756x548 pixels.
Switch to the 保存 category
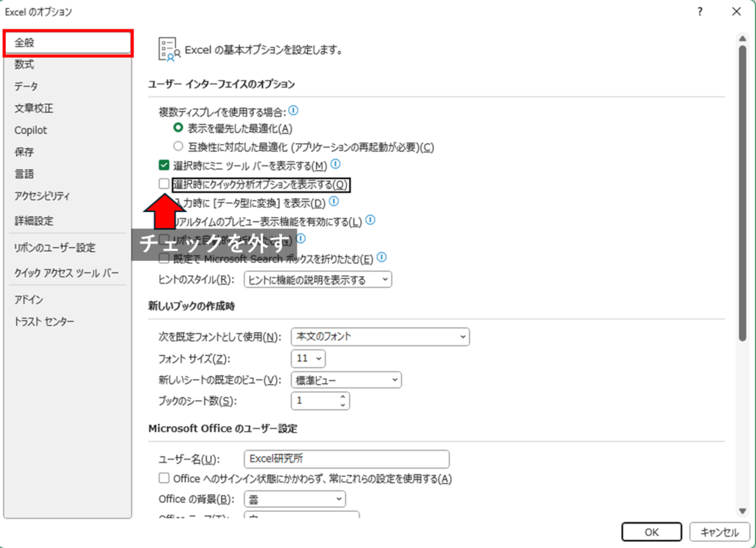67,152
